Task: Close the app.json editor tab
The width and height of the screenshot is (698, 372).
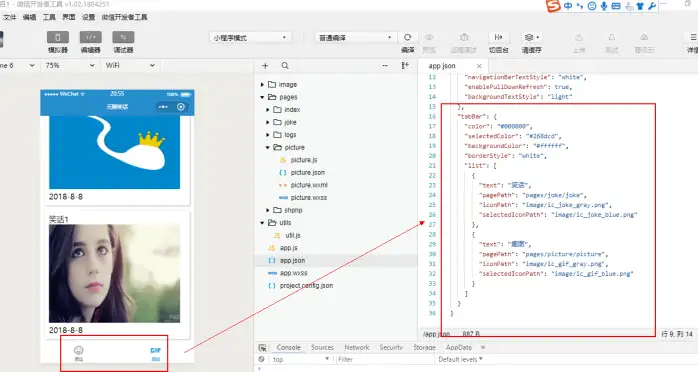Action: click(x=479, y=66)
